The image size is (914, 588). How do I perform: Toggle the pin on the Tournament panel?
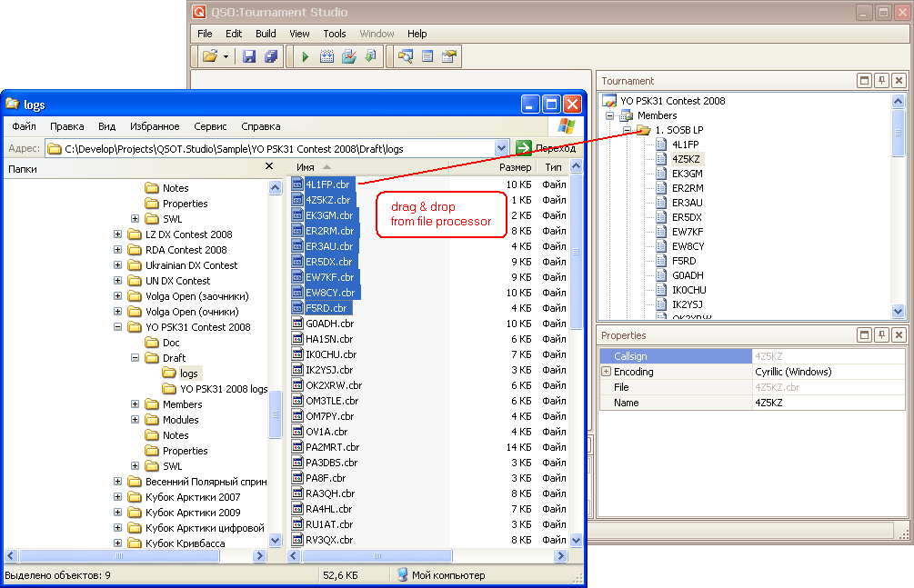click(x=881, y=81)
